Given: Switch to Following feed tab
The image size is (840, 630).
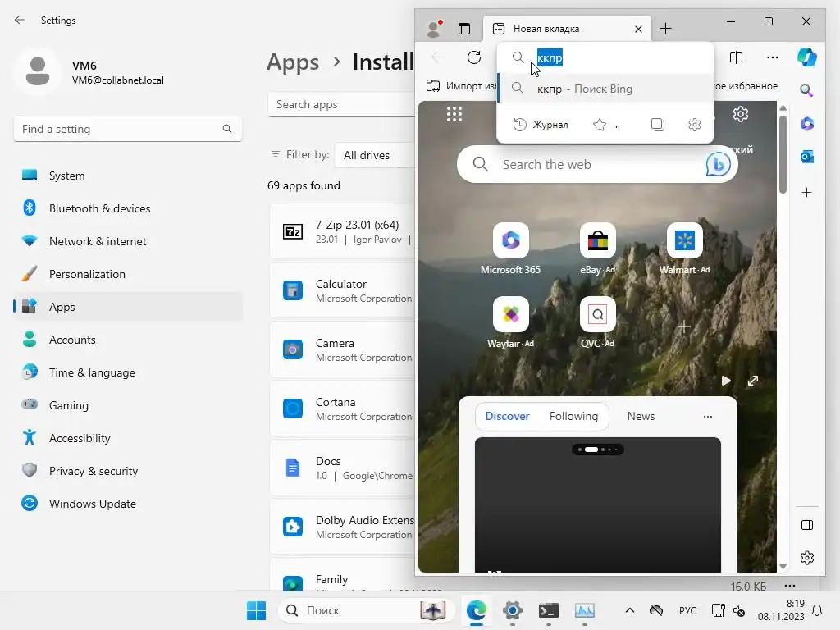Looking at the screenshot, I should (573, 416).
